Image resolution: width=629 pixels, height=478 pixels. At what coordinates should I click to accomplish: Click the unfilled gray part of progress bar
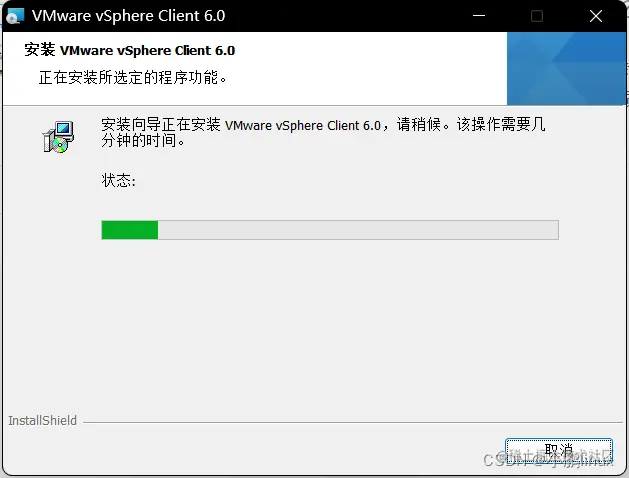358,230
